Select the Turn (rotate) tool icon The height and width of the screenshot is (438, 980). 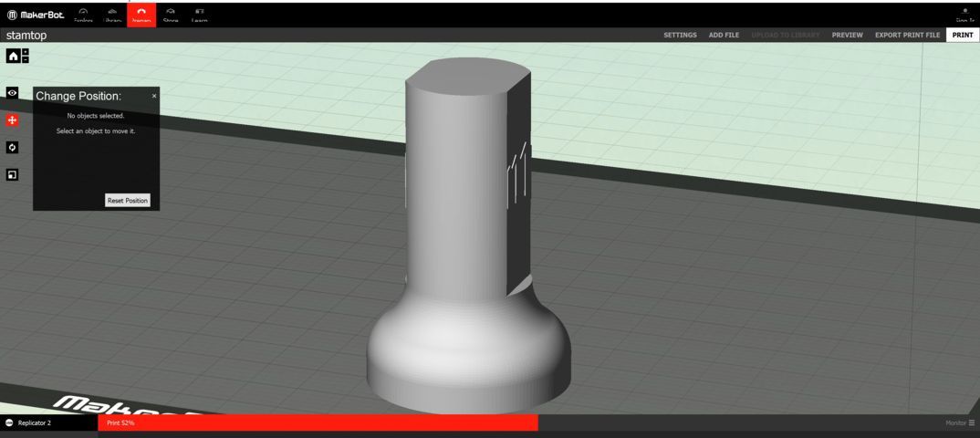[12, 148]
